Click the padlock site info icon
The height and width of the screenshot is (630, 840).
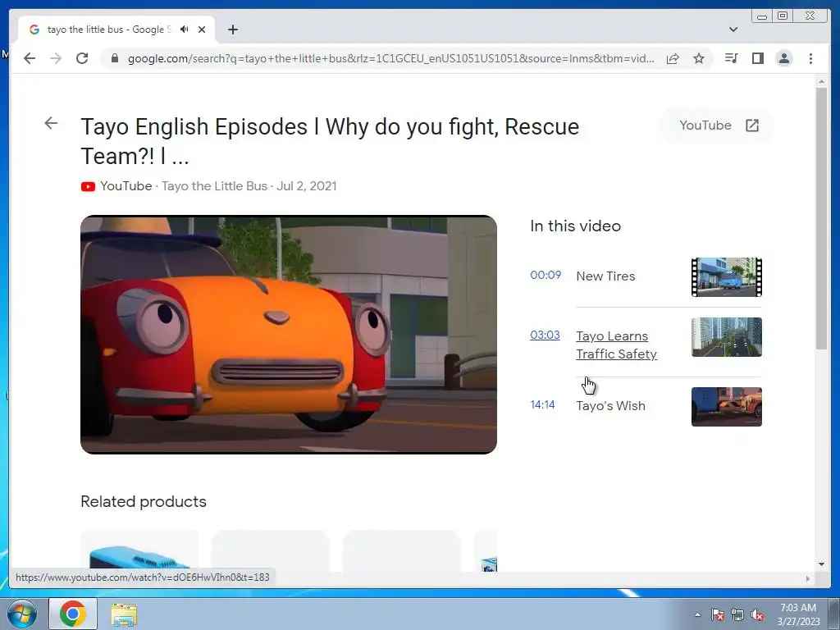115,58
